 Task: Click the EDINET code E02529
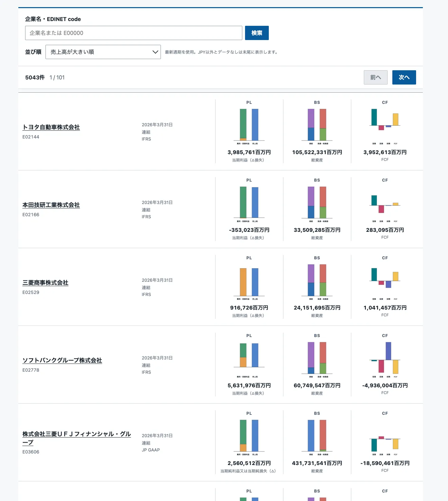tap(31, 292)
